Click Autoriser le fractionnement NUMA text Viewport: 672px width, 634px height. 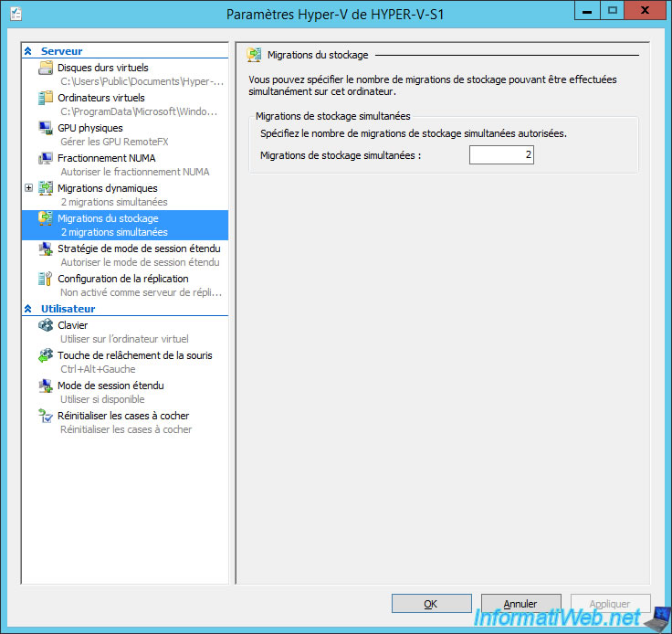coord(135,172)
